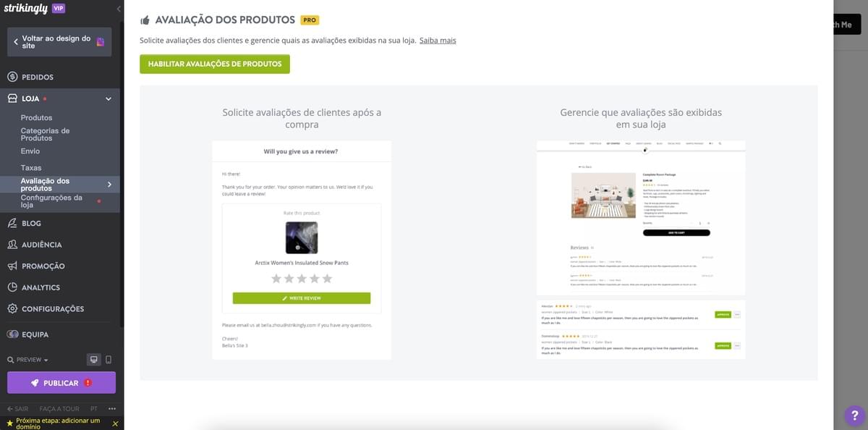
Task: Open the Audiência section icon
Action: [x=12, y=245]
